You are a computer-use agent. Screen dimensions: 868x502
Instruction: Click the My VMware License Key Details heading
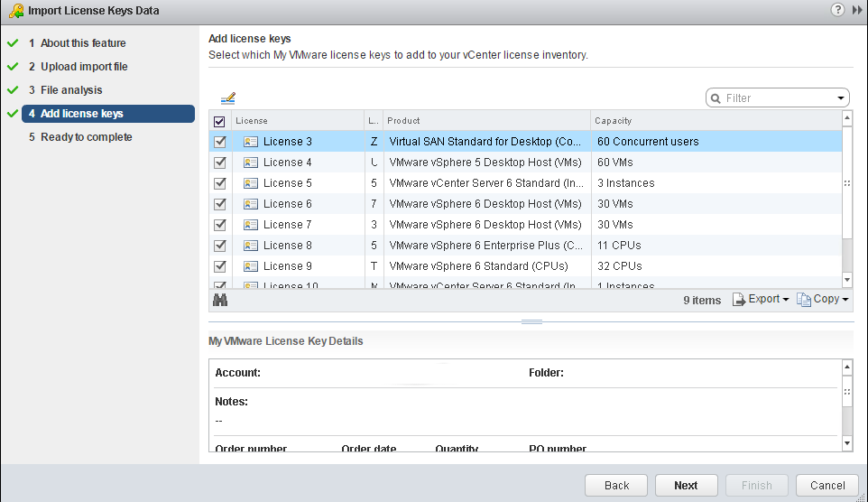tap(286, 341)
